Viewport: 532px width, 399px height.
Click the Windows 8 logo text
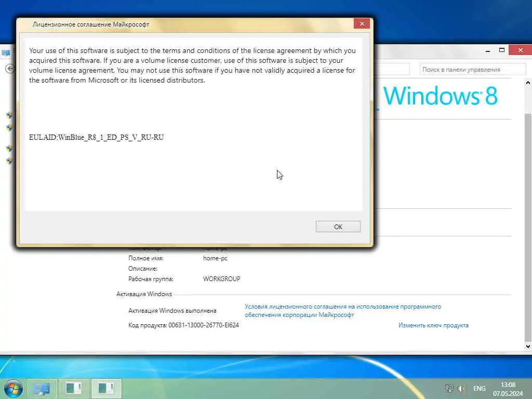tap(441, 96)
